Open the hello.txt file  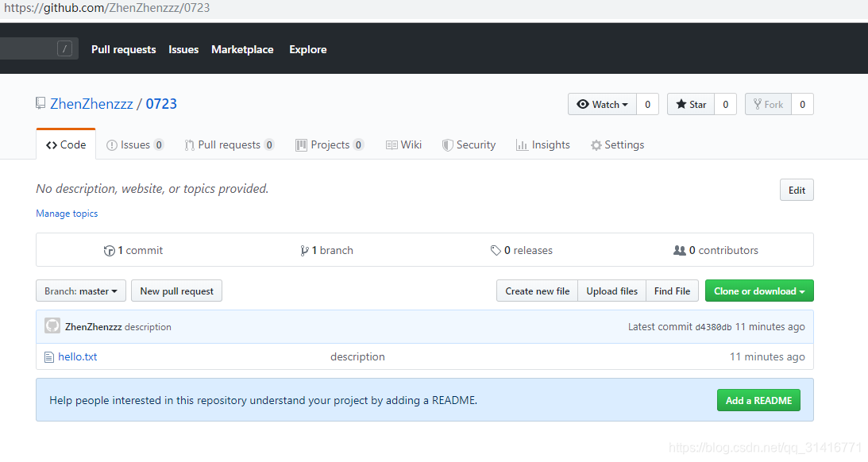78,357
